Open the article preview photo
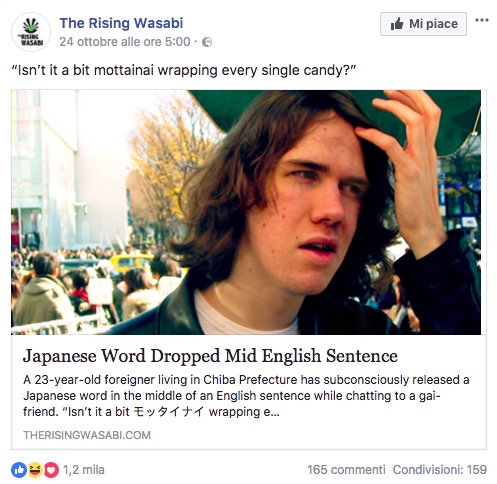 click(x=246, y=212)
